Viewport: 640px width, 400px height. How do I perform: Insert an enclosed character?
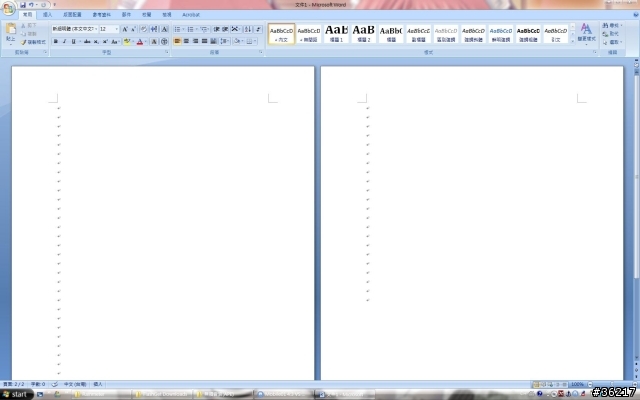pos(164,41)
